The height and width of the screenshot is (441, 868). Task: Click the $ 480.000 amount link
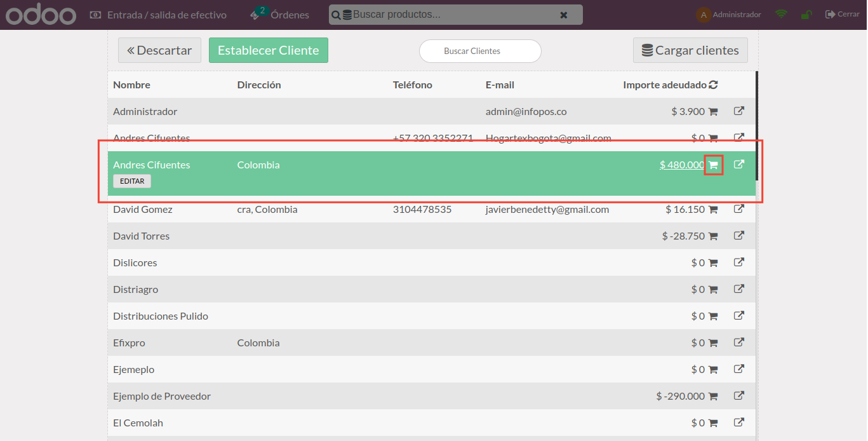click(x=681, y=165)
